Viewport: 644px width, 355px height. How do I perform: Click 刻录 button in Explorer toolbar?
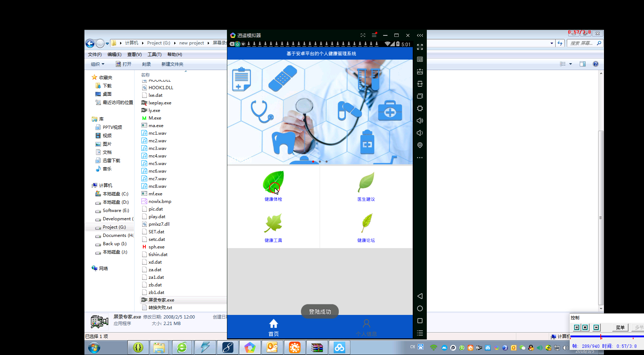pos(146,64)
